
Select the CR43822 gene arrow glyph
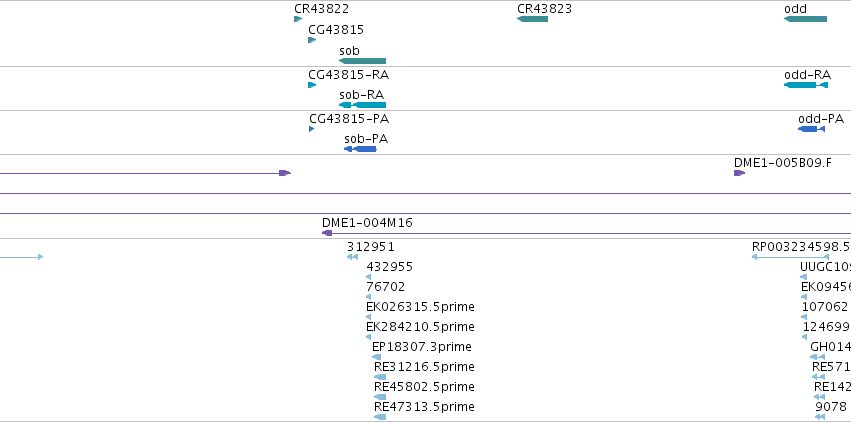pos(298,19)
